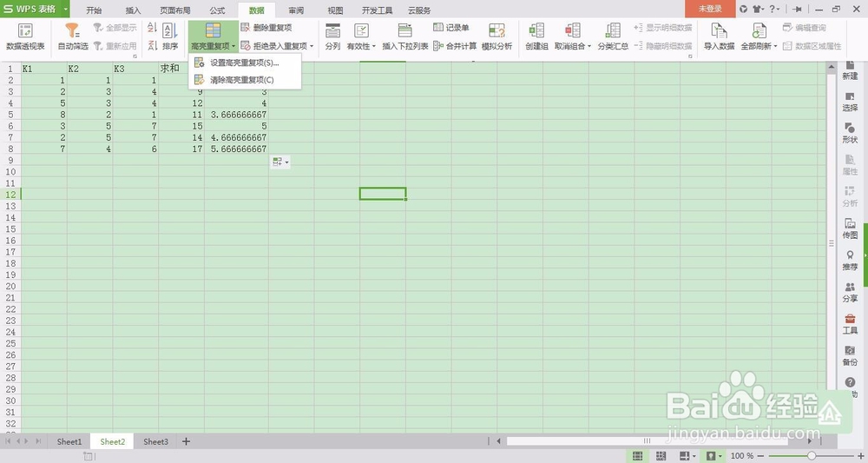868x463 pixels.
Task: Open 工具 toolbox in right sidebar
Action: tap(850, 324)
